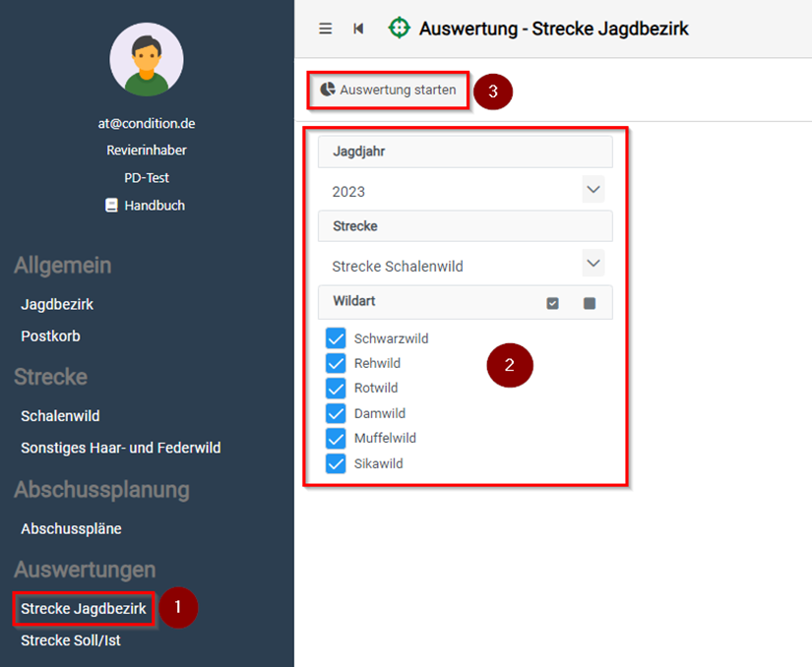
Task: Click the user avatar picture
Action: pyautogui.click(x=147, y=59)
